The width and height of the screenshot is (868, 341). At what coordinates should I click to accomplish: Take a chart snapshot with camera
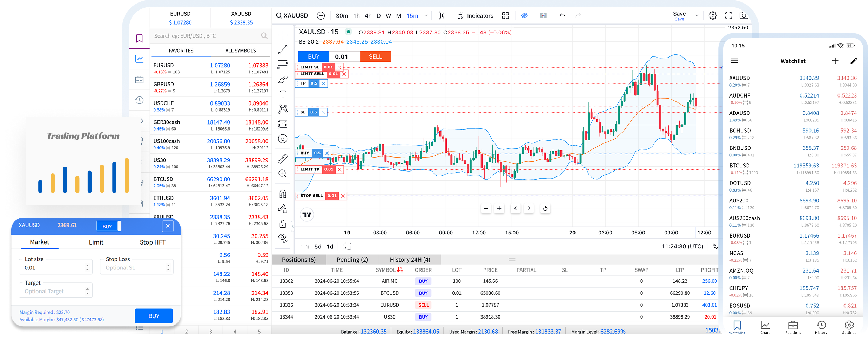tap(744, 15)
